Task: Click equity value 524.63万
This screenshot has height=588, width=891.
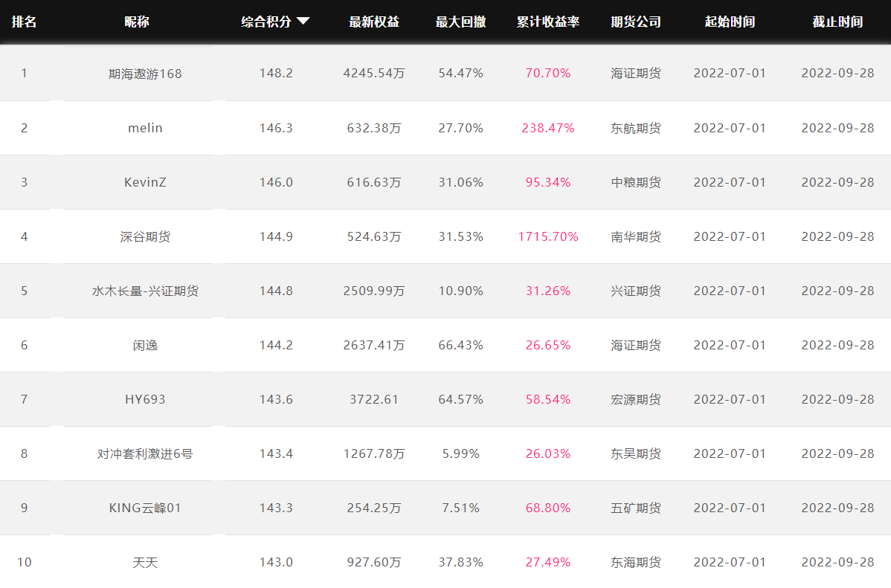Action: tap(374, 236)
